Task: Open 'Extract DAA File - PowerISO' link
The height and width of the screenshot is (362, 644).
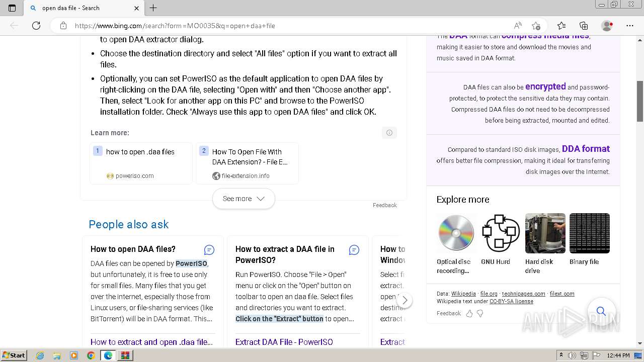Action: pos(284,342)
